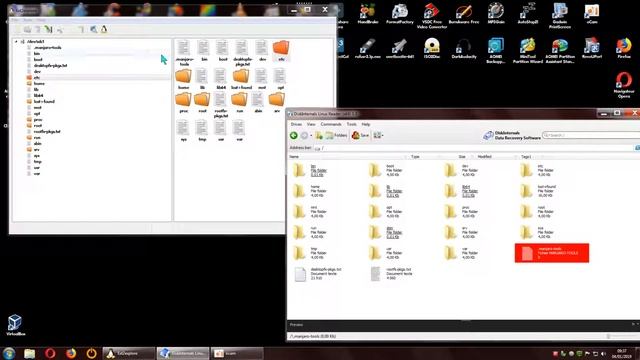Image resolution: width=640 pixels, height=360 pixels.
Task: Select the tmp folder in Linux Reader
Action: [310, 253]
